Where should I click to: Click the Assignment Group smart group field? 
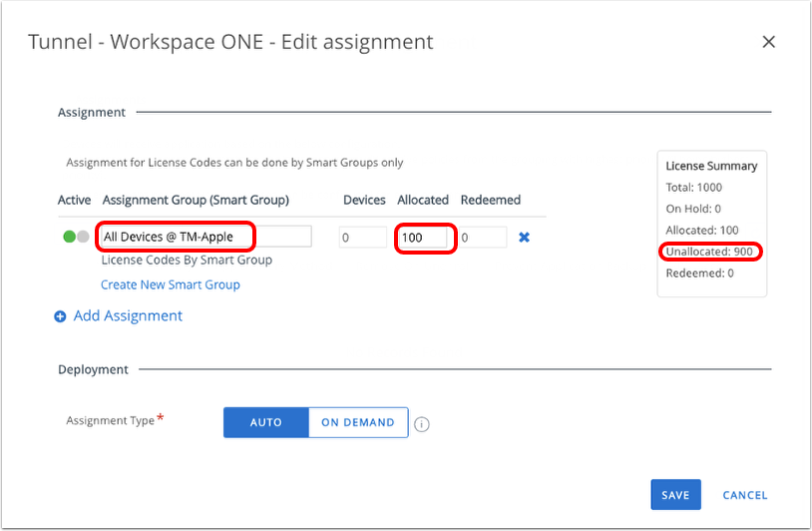[x=204, y=238]
